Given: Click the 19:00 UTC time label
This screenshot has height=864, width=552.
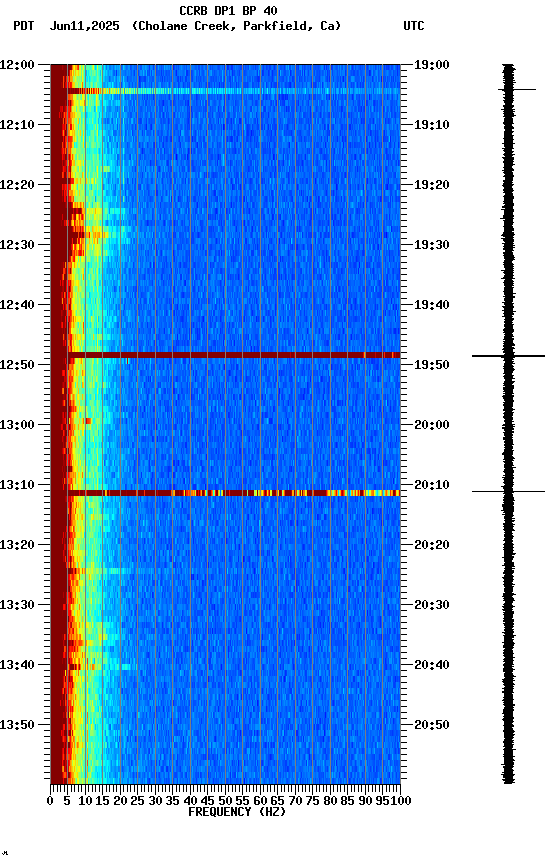Looking at the screenshot, I should tap(432, 65).
